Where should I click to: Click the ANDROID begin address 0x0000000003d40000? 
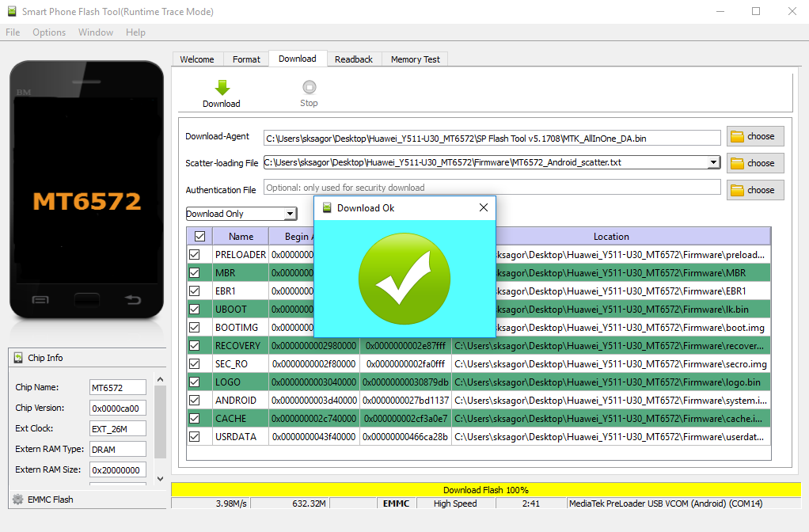click(x=314, y=401)
